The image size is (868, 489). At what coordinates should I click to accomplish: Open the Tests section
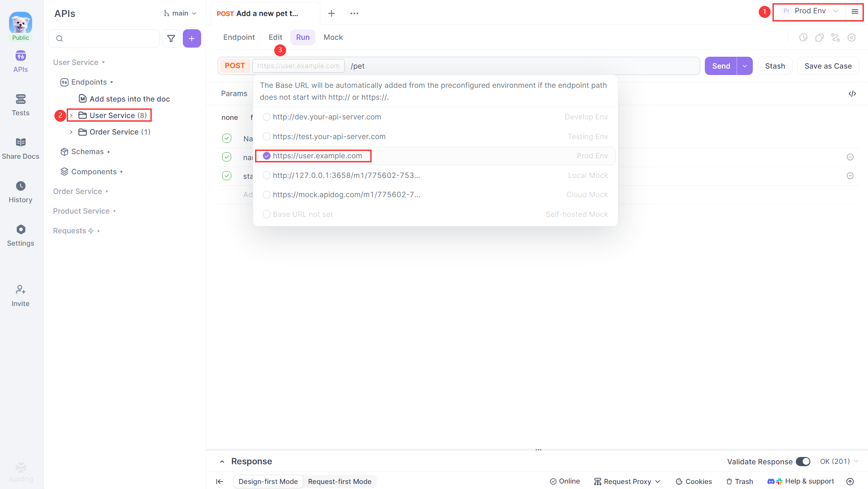point(21,105)
